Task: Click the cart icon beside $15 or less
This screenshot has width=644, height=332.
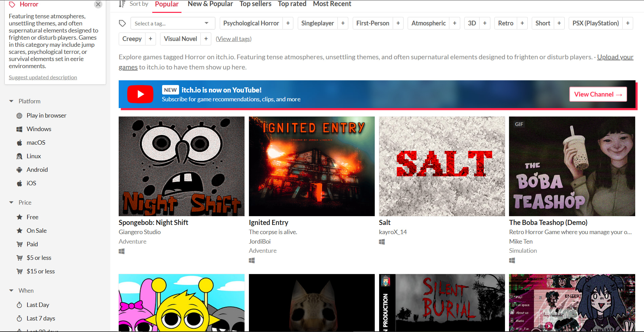Action: coord(20,271)
